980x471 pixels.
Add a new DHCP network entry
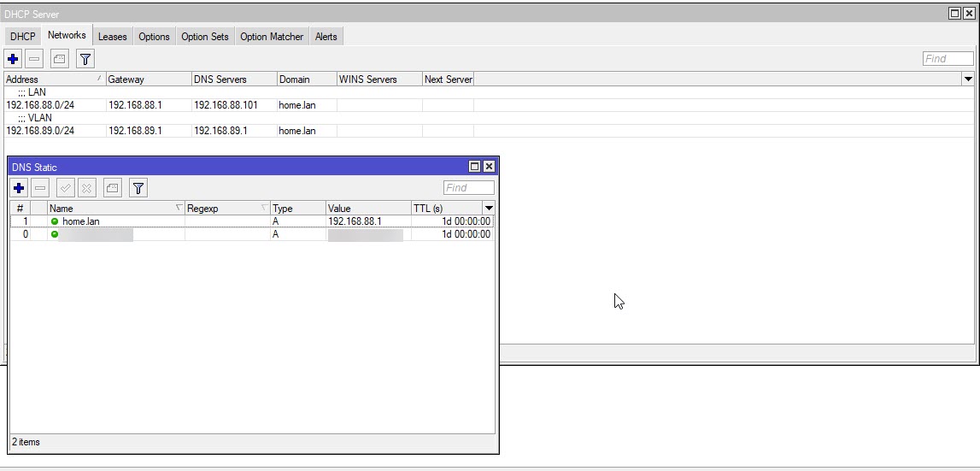pos(13,60)
